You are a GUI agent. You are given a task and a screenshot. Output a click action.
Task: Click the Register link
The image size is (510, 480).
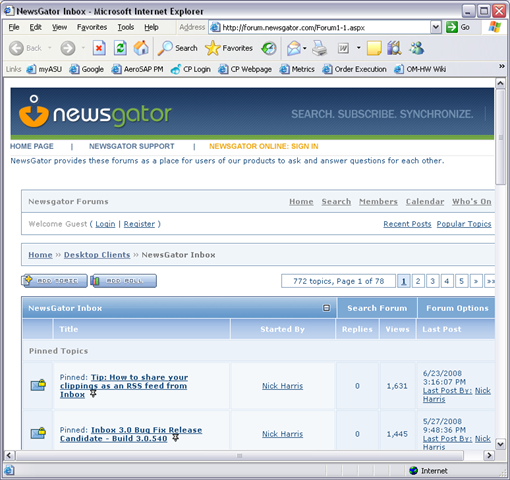pos(139,224)
